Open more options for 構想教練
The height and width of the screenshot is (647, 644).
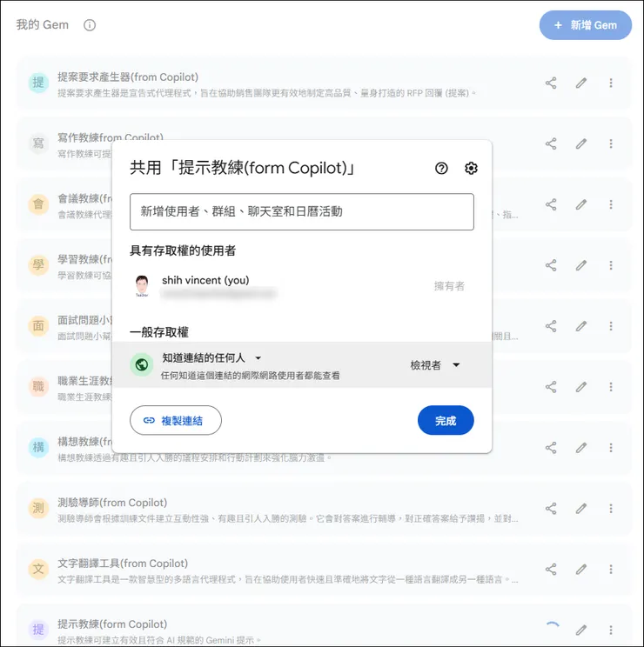point(611,448)
